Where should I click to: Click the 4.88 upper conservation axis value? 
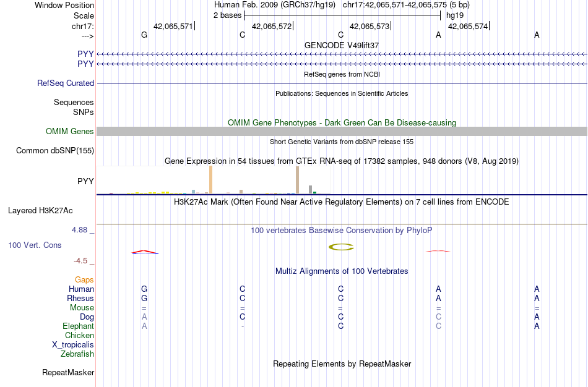(x=79, y=230)
